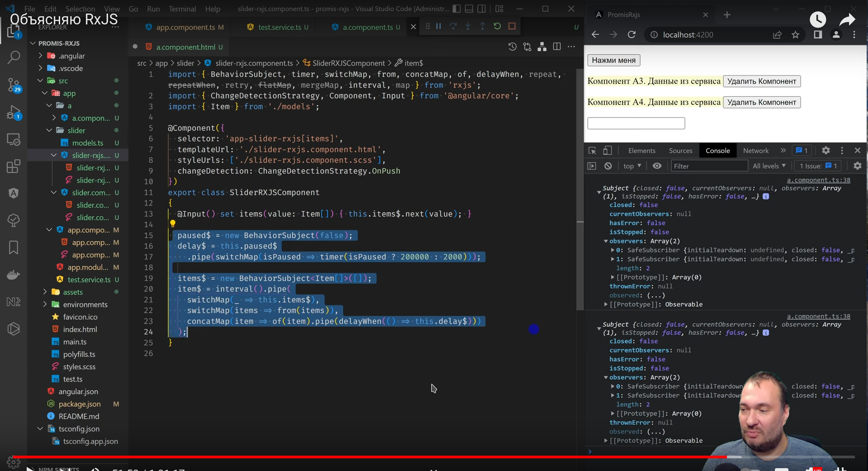Open the Search view in activity bar

click(x=14, y=57)
